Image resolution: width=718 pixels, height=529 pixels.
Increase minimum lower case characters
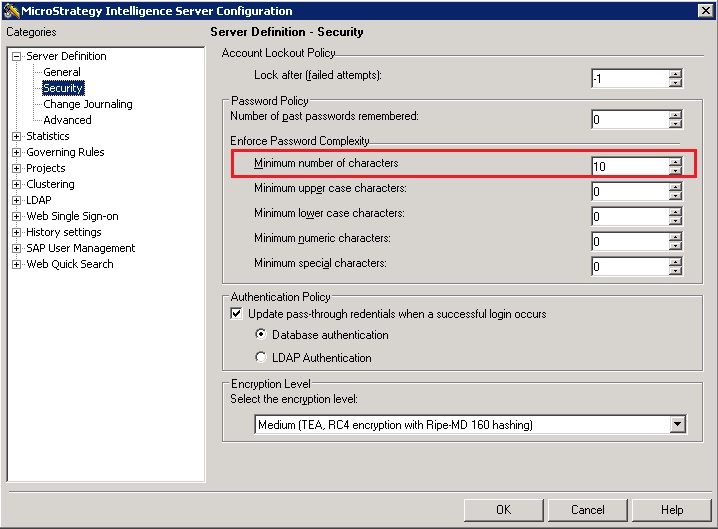pos(675,212)
